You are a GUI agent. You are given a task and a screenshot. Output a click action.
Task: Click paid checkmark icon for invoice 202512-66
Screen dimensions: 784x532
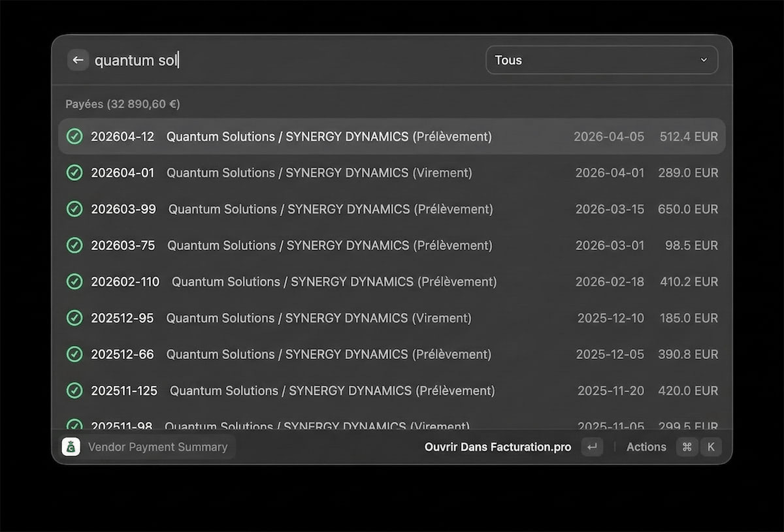pos(74,354)
